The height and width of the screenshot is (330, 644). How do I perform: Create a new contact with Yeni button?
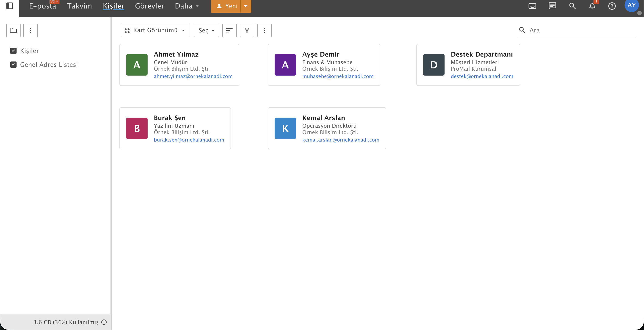[226, 6]
